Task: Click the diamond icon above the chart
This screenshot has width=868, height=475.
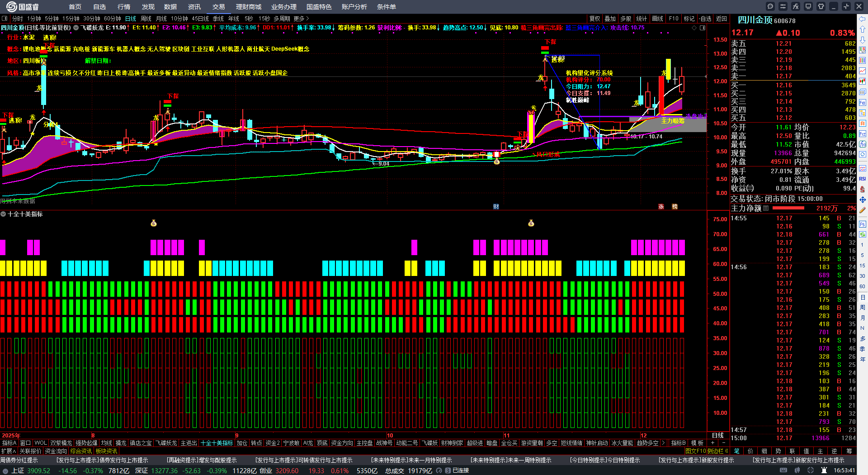Action: (x=694, y=28)
